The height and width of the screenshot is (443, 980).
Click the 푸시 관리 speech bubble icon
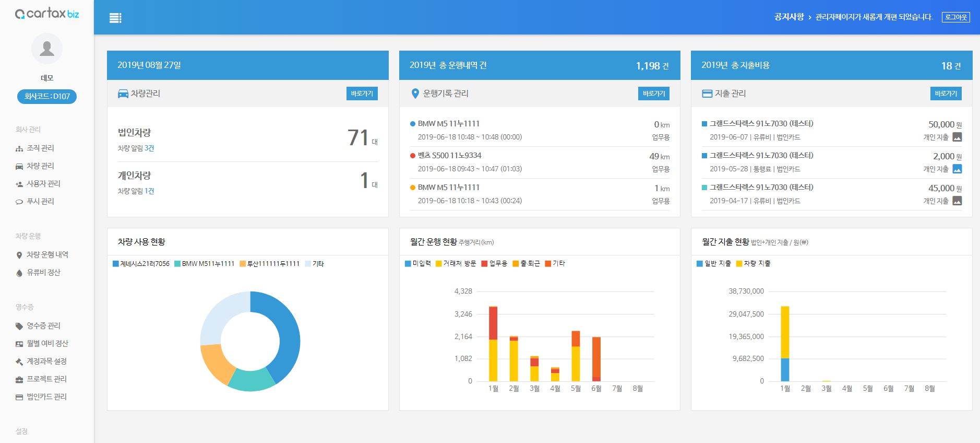point(19,202)
